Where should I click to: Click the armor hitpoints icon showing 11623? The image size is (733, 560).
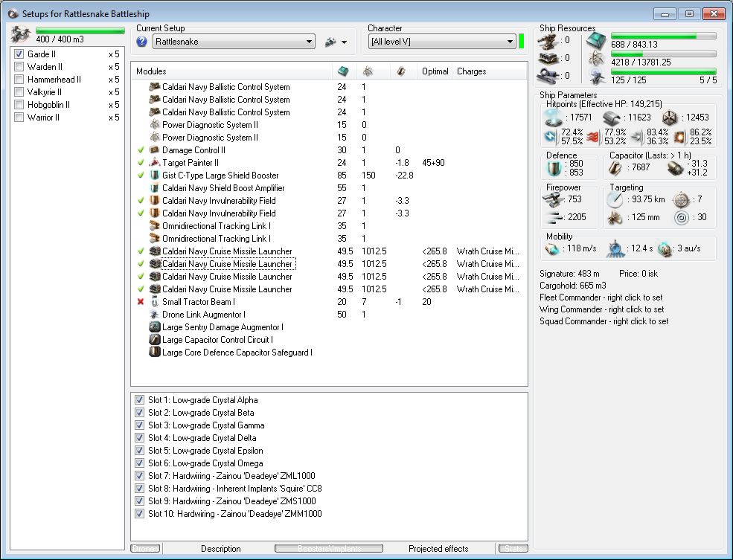[612, 118]
